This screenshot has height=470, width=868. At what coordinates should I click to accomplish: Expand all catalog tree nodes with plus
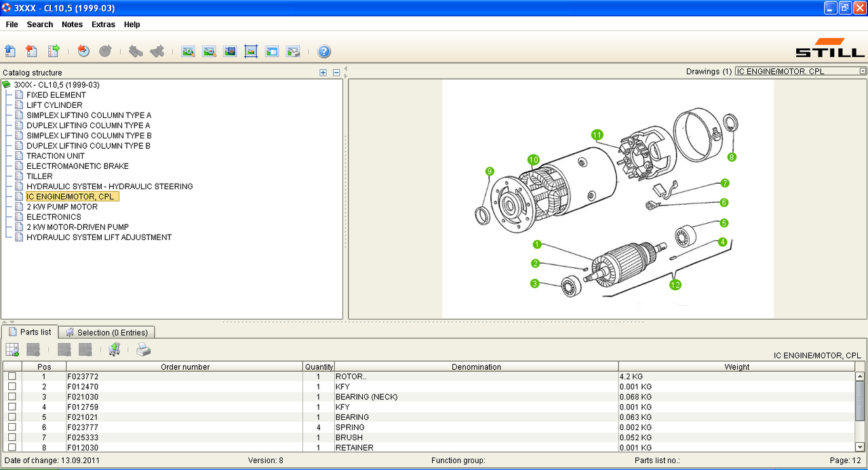coord(323,73)
